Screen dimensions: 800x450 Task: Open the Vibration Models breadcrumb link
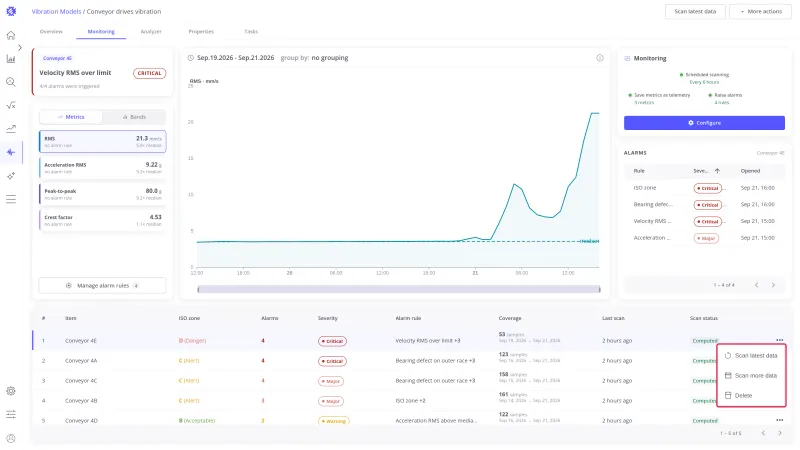coord(56,11)
